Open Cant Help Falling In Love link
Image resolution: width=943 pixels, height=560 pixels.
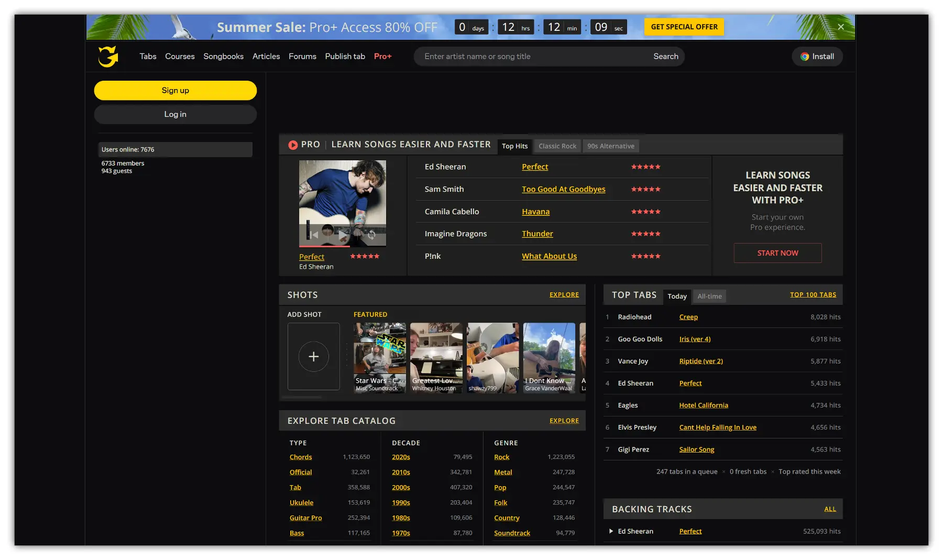tap(718, 427)
